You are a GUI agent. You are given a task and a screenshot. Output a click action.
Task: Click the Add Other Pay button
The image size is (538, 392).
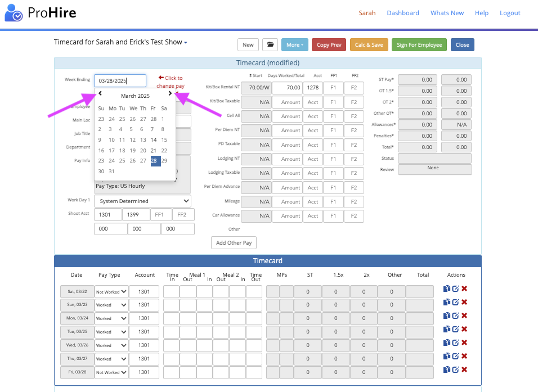[234, 242]
